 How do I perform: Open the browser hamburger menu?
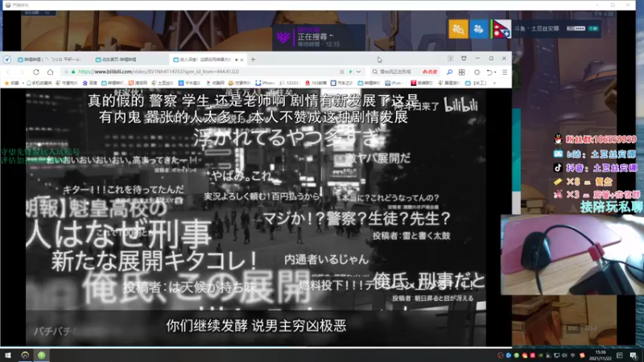click(x=505, y=72)
